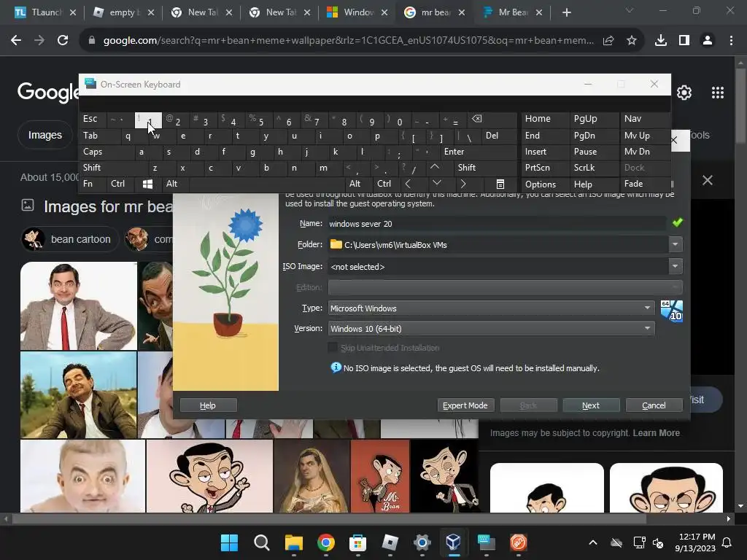Click the Chrome back arrow
The image size is (747, 560).
16,41
